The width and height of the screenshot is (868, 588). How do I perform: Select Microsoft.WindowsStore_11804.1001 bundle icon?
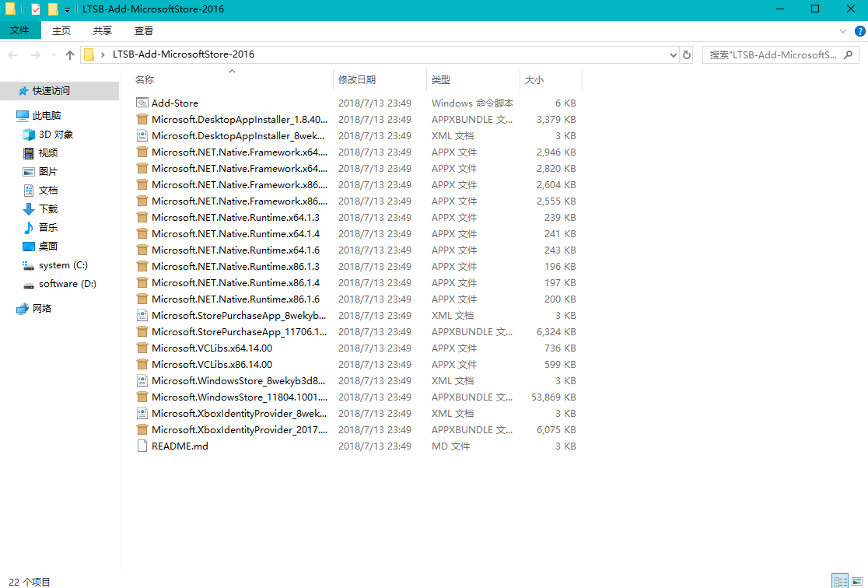click(142, 397)
